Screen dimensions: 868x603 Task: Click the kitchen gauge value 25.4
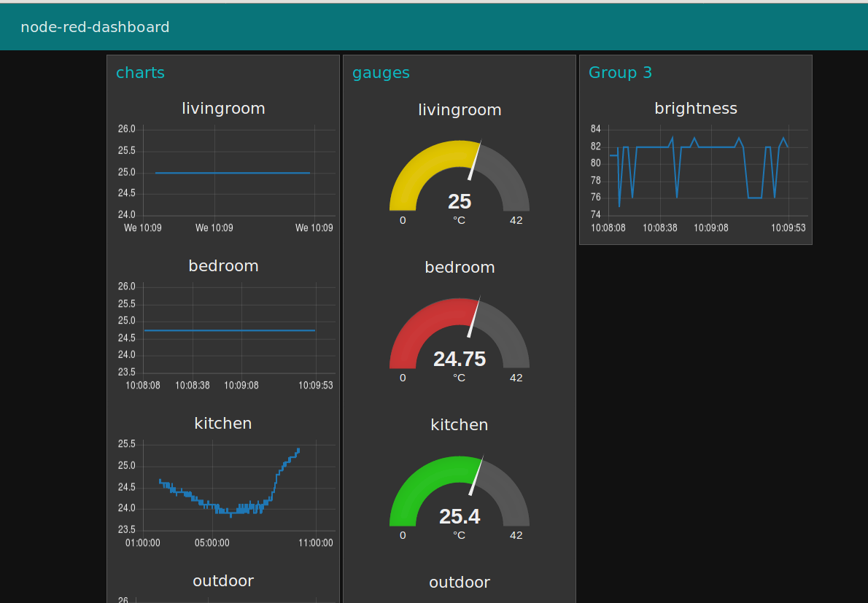[460, 517]
